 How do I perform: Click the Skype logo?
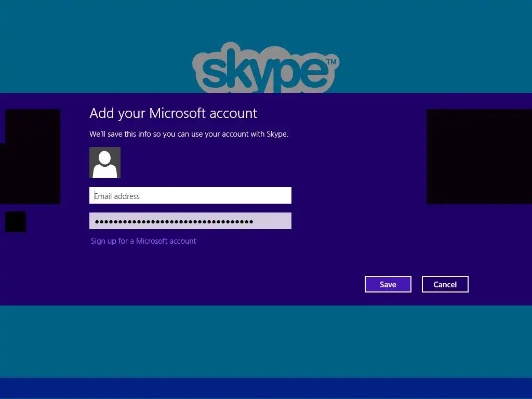point(265,68)
